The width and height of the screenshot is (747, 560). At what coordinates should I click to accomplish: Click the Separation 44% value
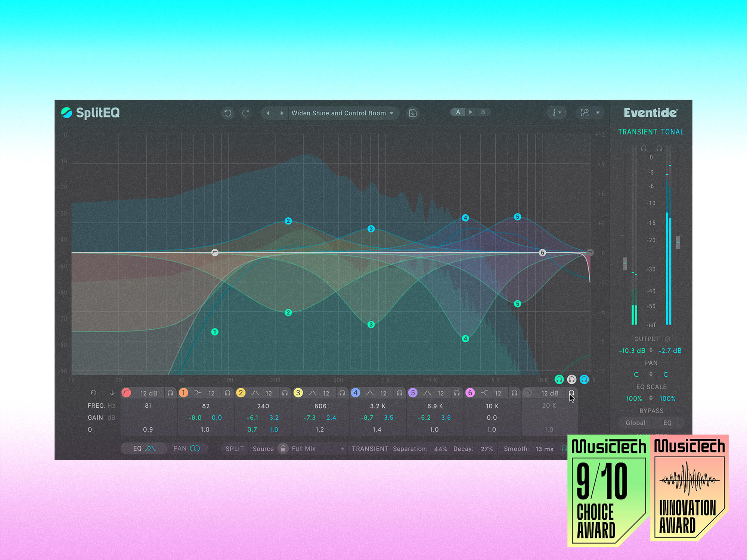click(x=440, y=449)
